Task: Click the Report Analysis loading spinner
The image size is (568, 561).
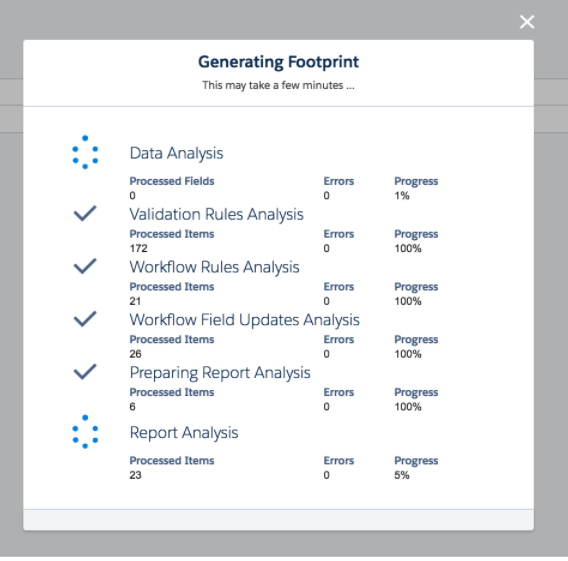Action: [85, 432]
